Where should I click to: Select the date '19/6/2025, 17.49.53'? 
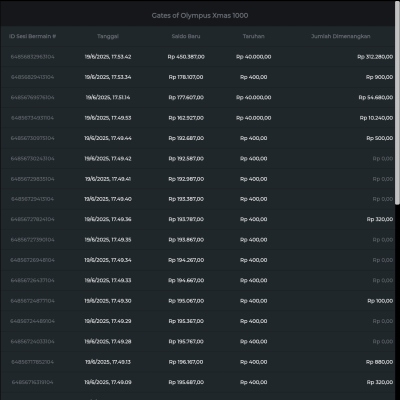pyautogui.click(x=108, y=118)
